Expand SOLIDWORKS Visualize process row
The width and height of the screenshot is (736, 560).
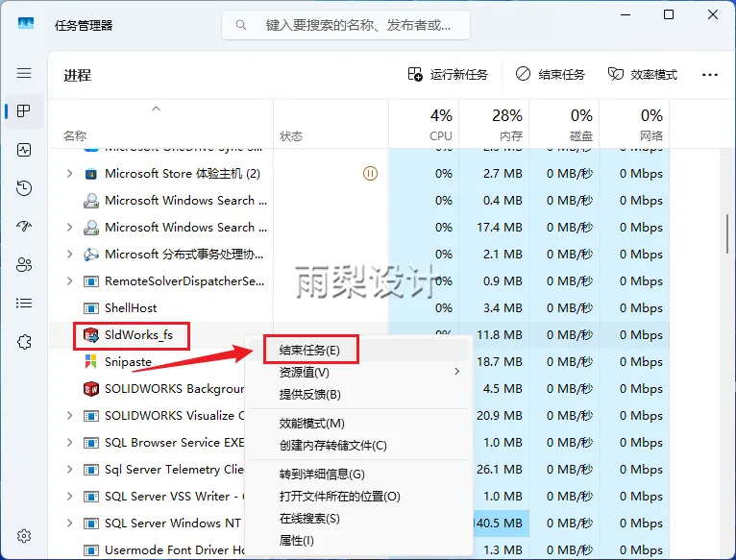point(69,416)
